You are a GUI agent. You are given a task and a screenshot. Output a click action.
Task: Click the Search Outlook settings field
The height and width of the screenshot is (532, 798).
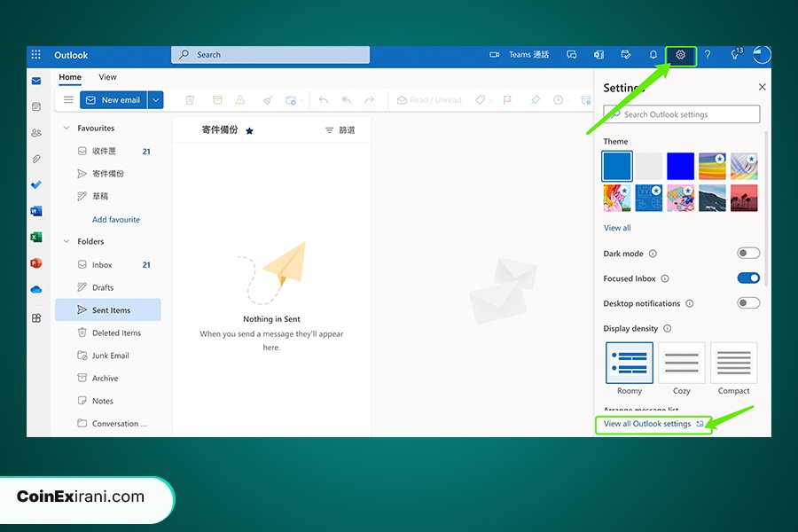point(681,114)
